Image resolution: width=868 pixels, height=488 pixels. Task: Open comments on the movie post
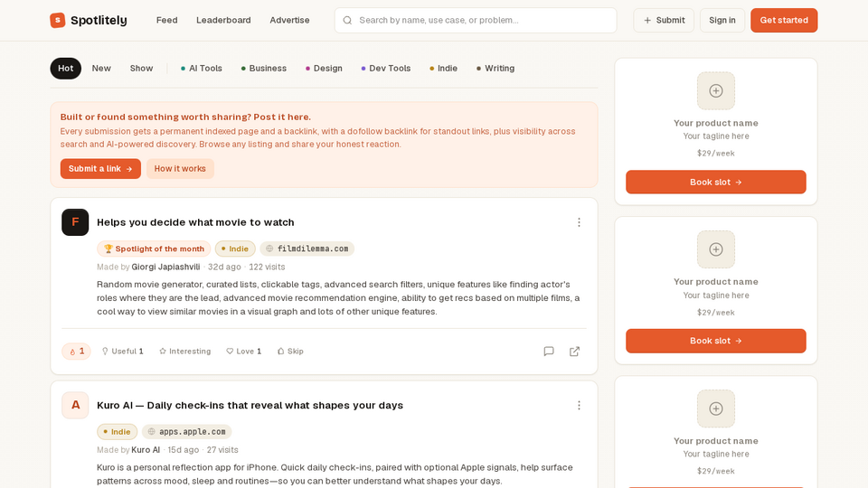coord(549,352)
